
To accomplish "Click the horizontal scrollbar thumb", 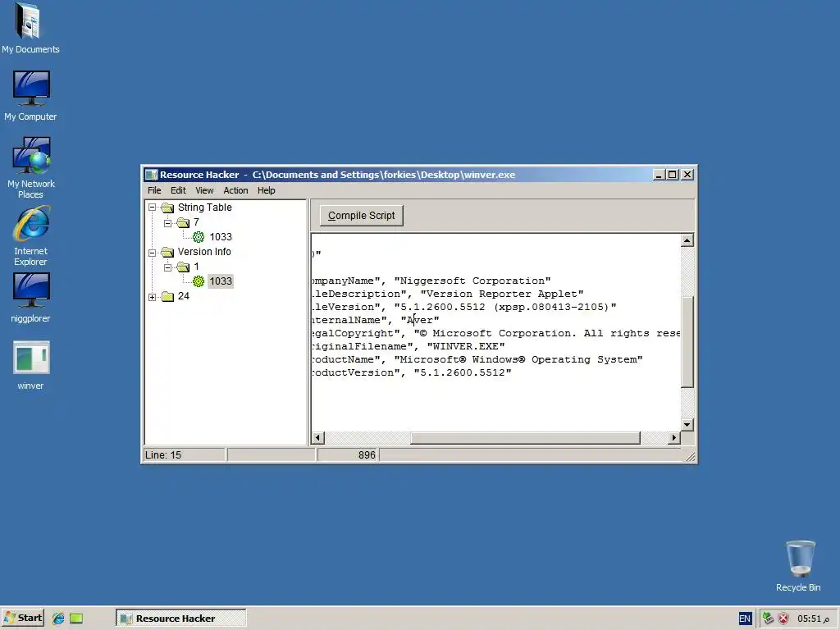I will (525, 438).
